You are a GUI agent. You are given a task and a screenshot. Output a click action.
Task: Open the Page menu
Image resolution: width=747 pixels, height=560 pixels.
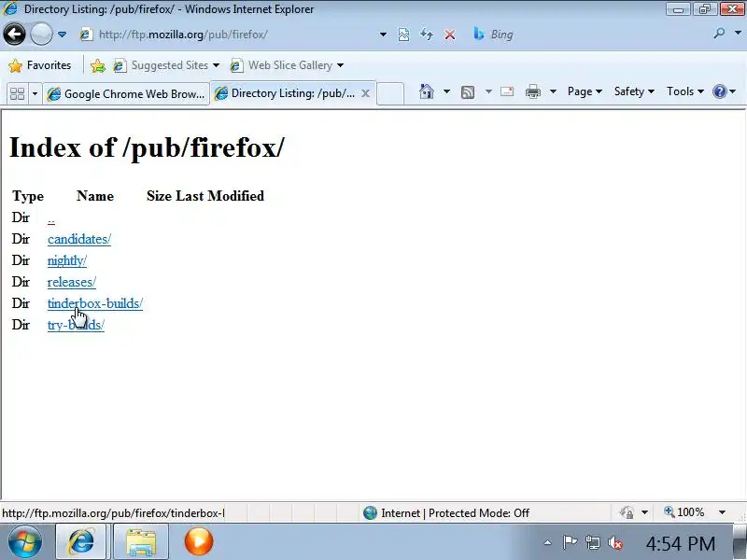coord(585,91)
